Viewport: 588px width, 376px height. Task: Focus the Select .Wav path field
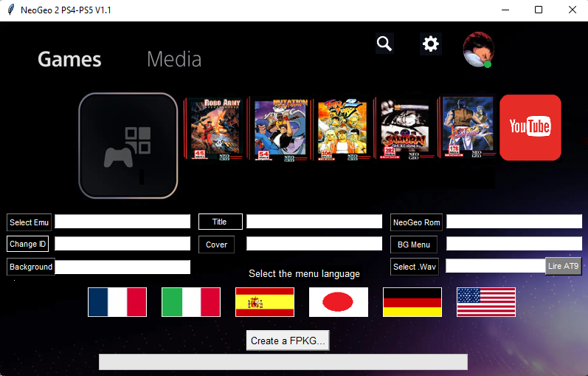click(495, 266)
